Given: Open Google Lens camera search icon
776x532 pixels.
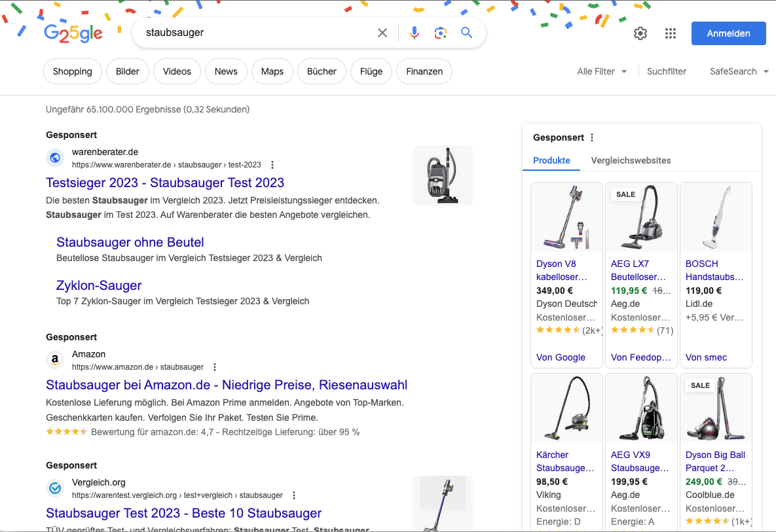Looking at the screenshot, I should [x=441, y=33].
